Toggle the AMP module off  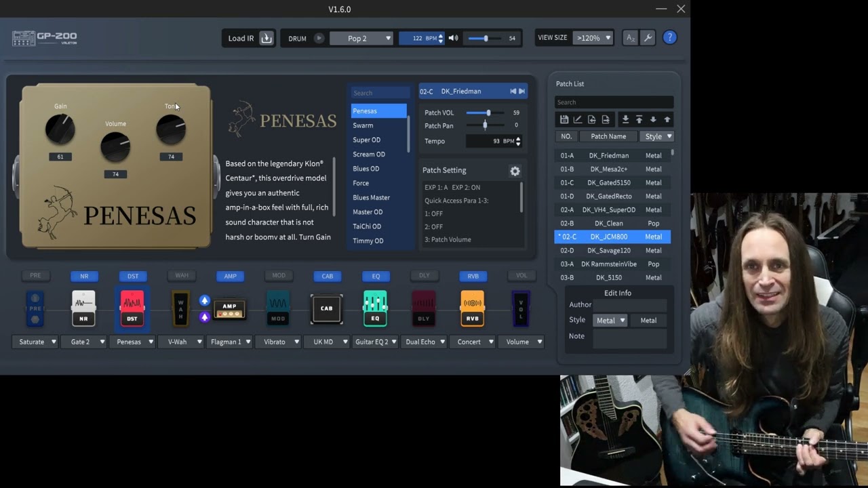point(231,276)
